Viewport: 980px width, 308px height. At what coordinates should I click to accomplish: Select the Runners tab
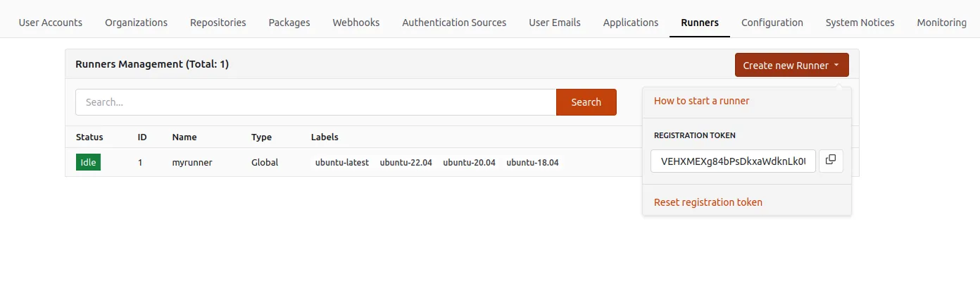tap(700, 23)
